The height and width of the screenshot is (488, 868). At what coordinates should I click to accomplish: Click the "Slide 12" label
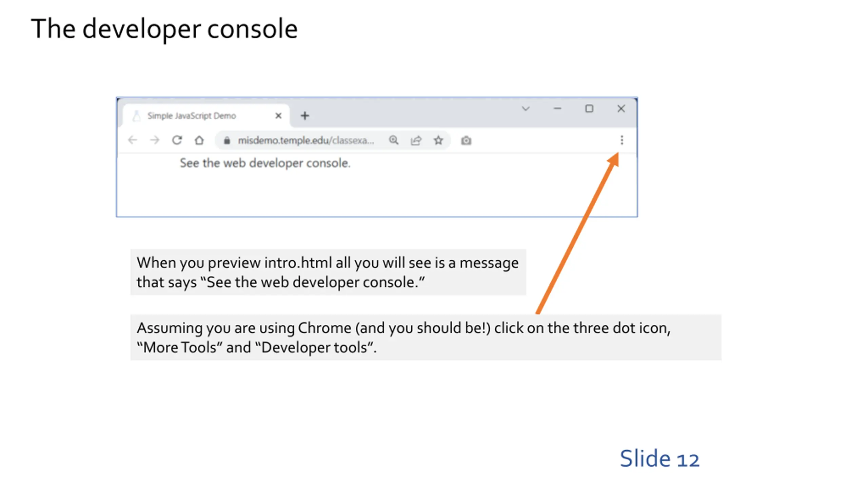pyautogui.click(x=659, y=459)
